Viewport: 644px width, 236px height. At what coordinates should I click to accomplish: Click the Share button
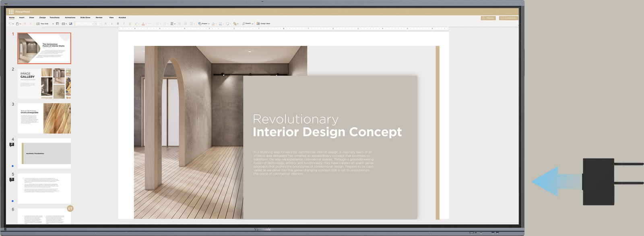(488, 18)
